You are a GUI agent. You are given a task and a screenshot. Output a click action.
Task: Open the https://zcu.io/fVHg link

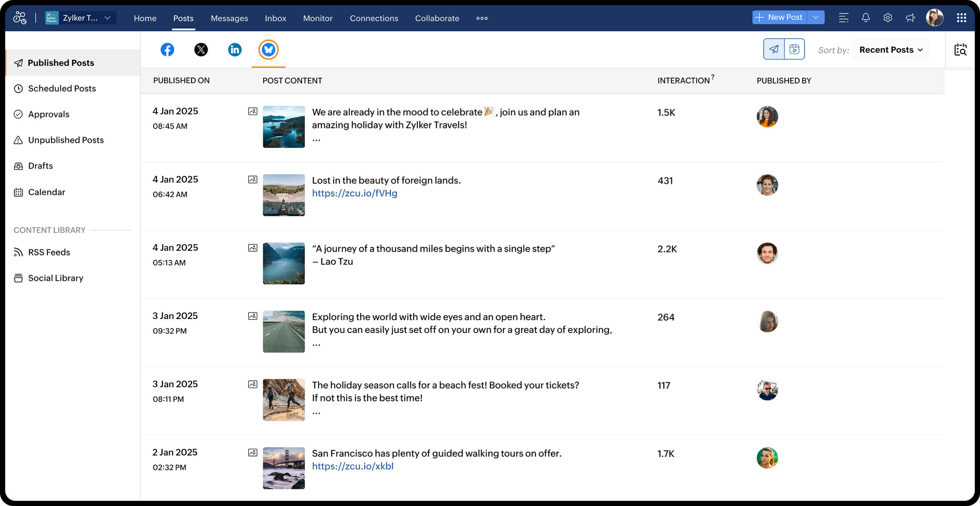point(354,193)
